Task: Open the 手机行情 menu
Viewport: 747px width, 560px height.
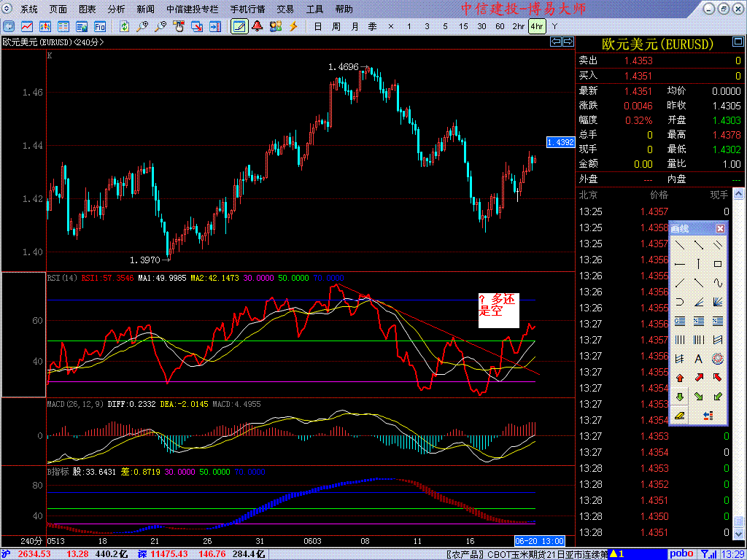Action: (248, 9)
